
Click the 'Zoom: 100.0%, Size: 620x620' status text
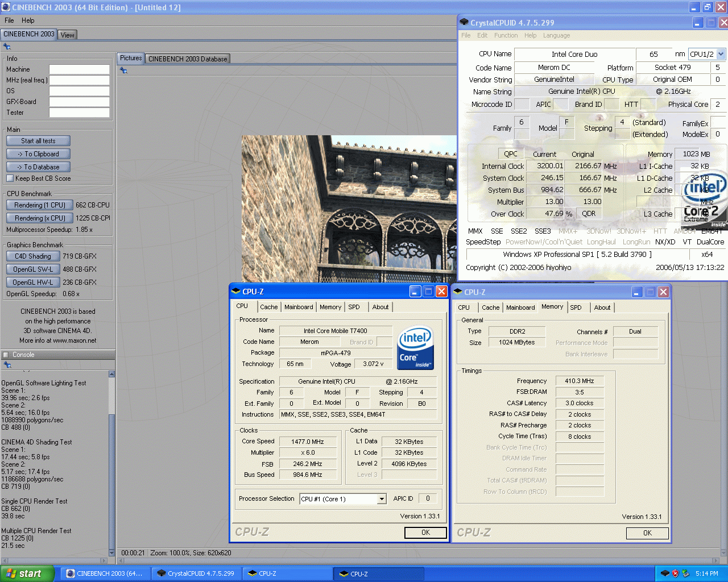click(x=191, y=552)
